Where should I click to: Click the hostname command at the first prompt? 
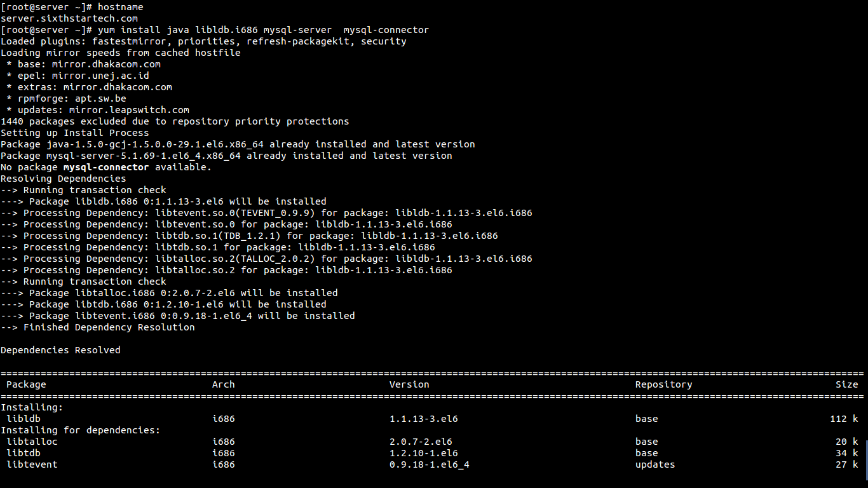point(120,7)
